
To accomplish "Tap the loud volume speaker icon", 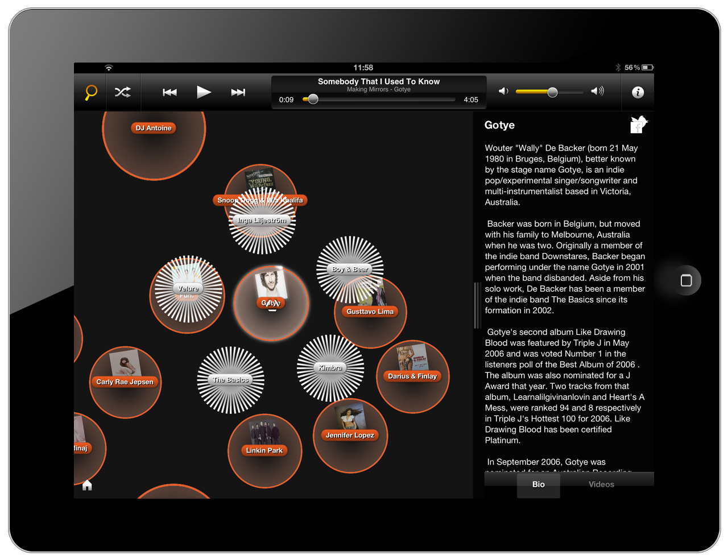I will (597, 91).
